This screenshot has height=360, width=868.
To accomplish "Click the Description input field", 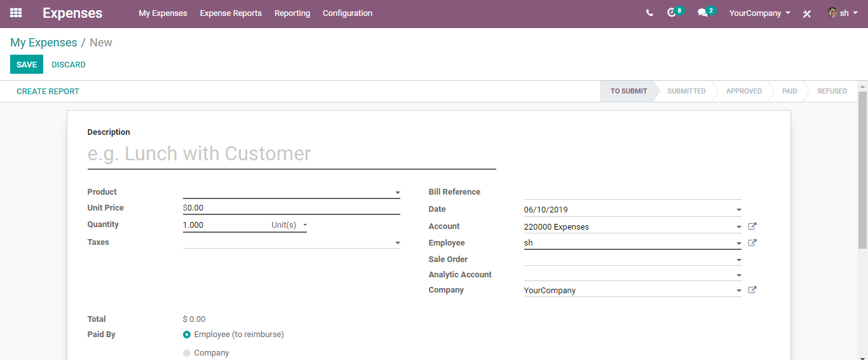I will click(x=292, y=154).
